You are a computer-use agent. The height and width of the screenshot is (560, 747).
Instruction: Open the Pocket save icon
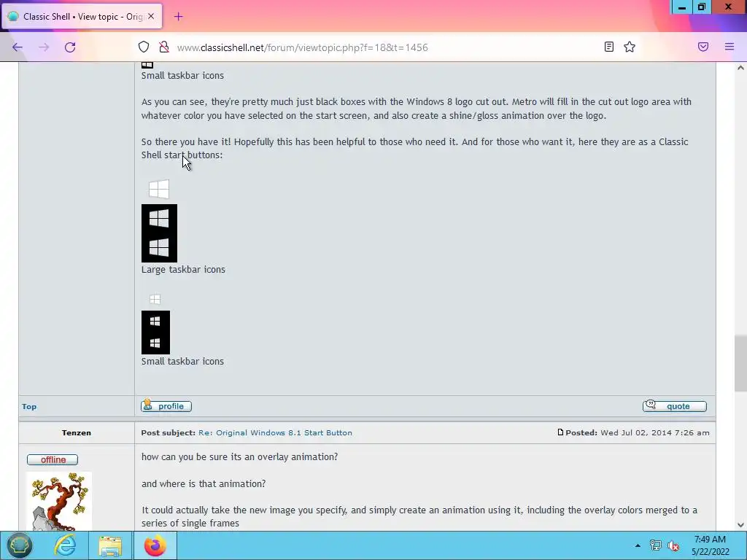[x=703, y=47]
